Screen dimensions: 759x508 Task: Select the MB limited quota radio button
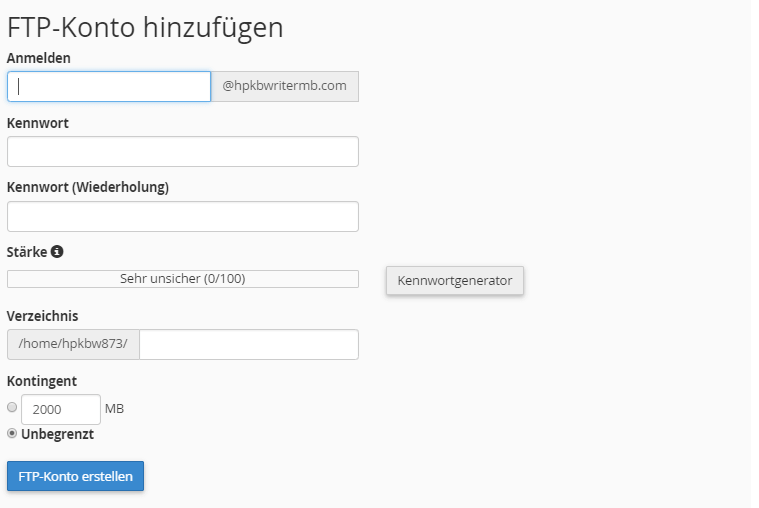coord(12,407)
